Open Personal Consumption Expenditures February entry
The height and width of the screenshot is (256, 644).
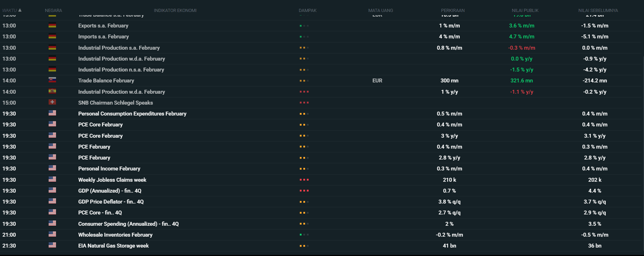[132, 114]
